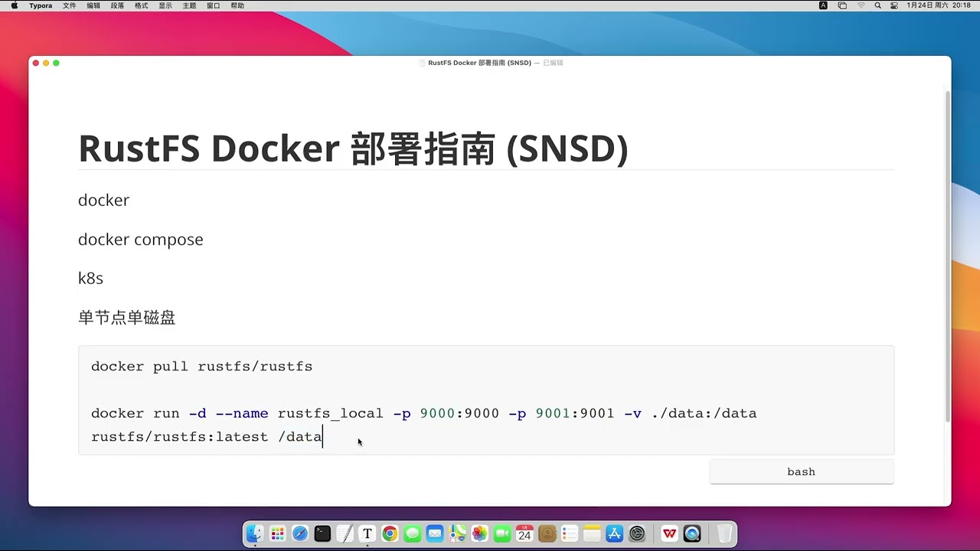The width and height of the screenshot is (980, 551).
Task: Click the '9000:9000' port mapping
Action: (x=459, y=413)
